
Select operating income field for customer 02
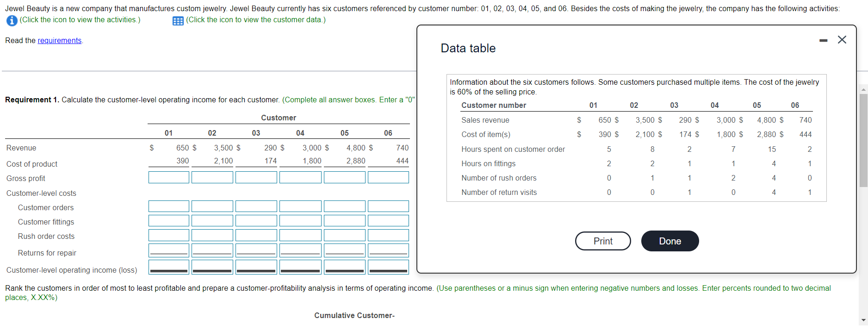[212, 267]
